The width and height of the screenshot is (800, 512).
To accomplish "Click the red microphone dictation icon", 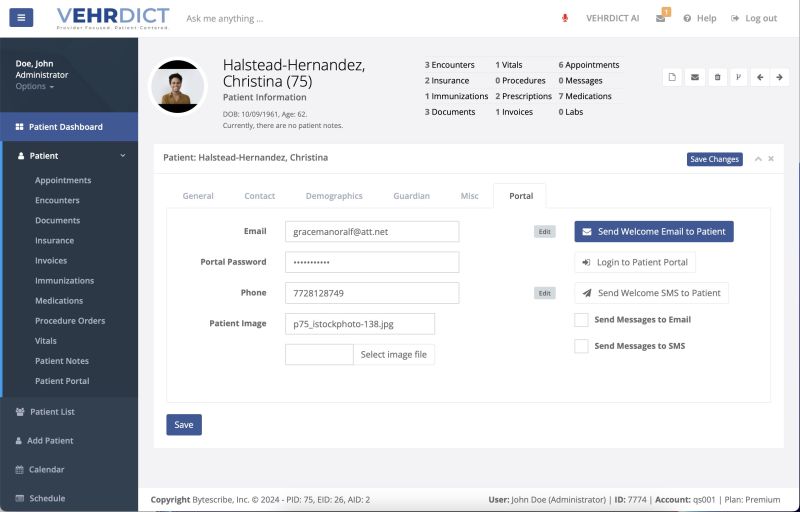I will (x=564, y=18).
